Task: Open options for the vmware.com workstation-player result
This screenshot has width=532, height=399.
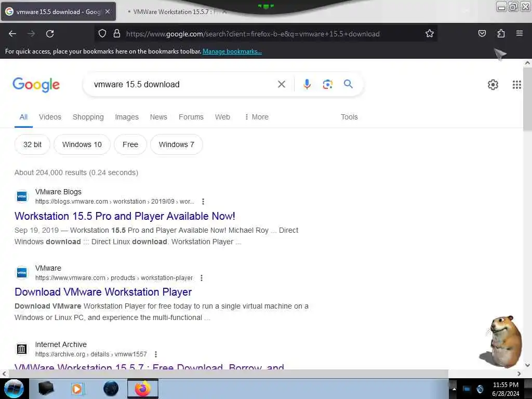Action: tap(202, 278)
